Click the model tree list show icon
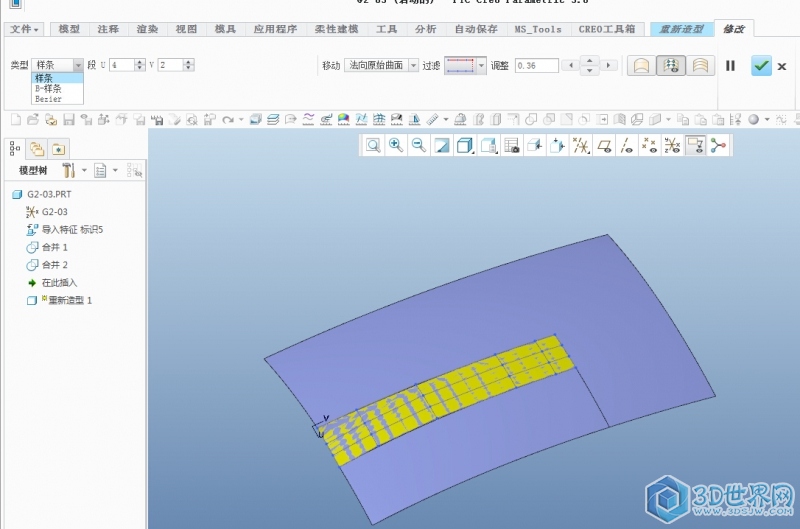 pyautogui.click(x=100, y=170)
